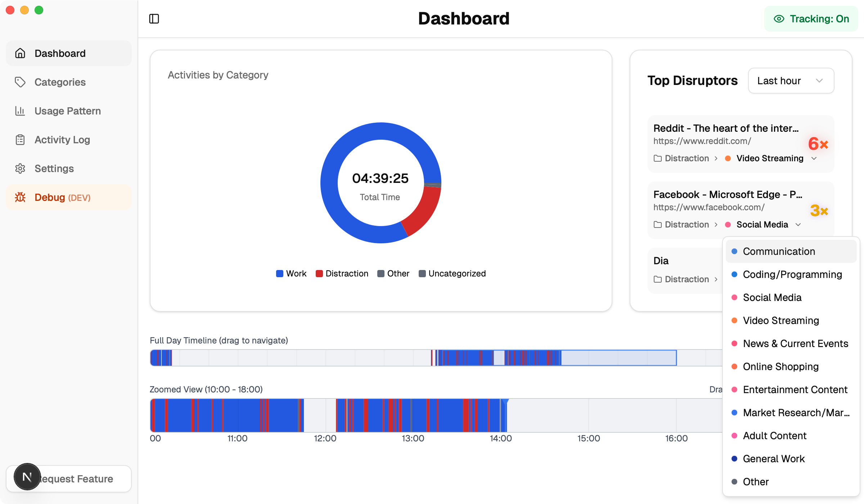Collapse the Social Media category dropdown for Facebook
Screen dimensions: 864x504
[798, 225]
